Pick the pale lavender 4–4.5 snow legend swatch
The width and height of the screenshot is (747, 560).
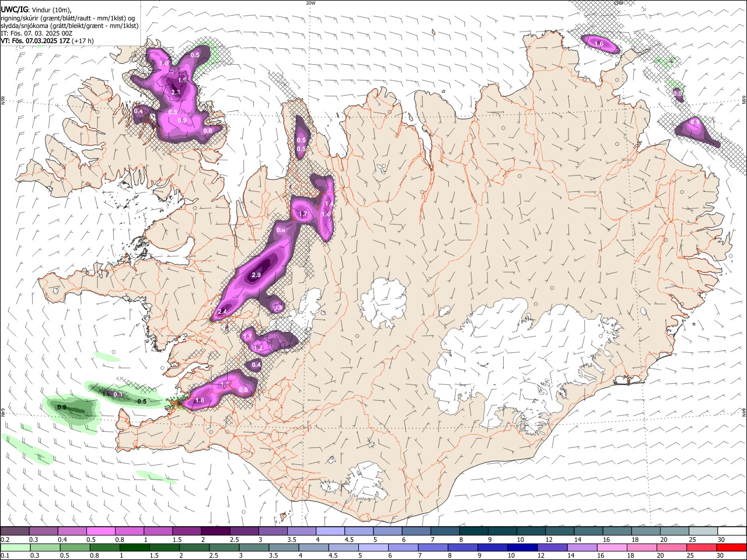(x=330, y=531)
